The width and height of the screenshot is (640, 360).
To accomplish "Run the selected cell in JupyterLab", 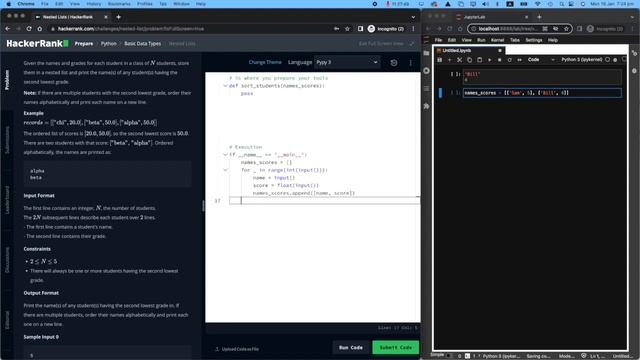I will pyautogui.click(x=489, y=60).
